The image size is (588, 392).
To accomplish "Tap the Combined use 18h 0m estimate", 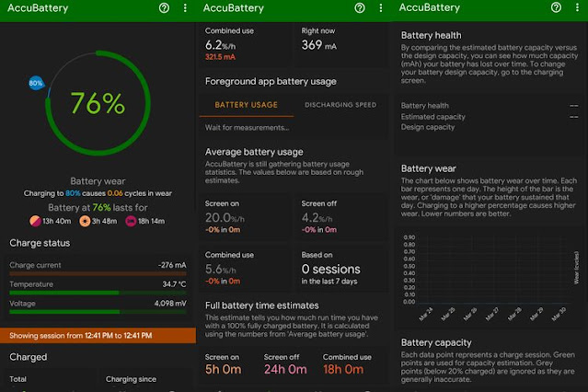I will coord(347,364).
